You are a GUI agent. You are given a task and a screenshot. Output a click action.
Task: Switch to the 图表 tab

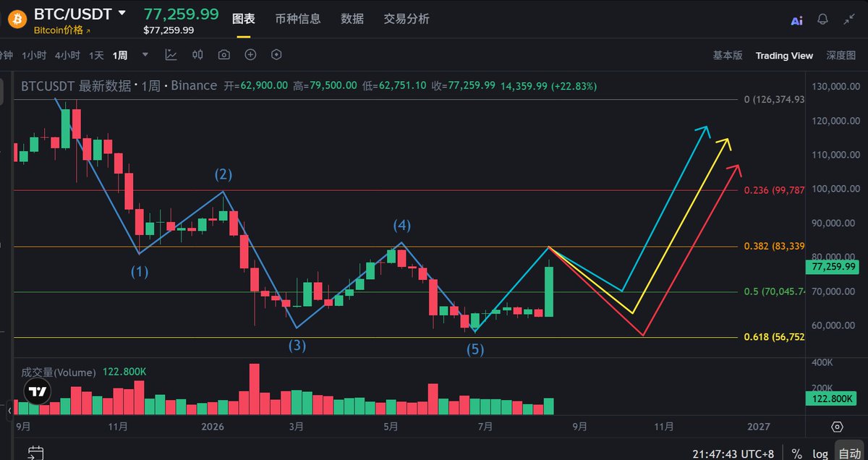(243, 19)
